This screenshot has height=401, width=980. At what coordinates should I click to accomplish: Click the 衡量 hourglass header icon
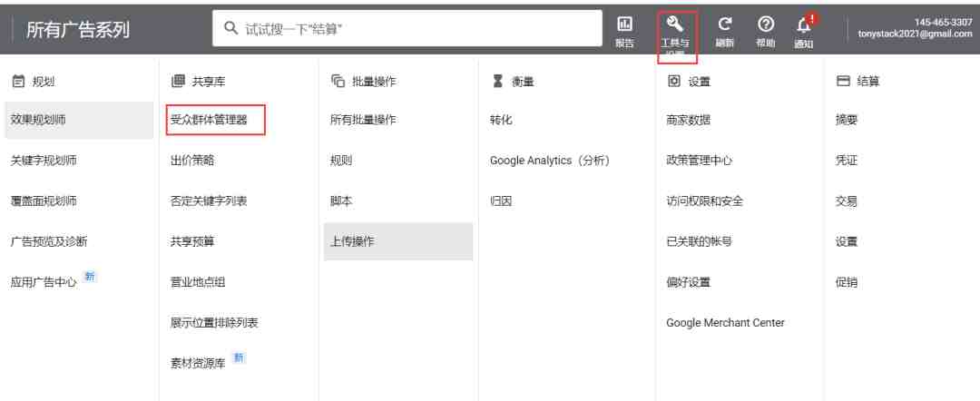pos(498,82)
